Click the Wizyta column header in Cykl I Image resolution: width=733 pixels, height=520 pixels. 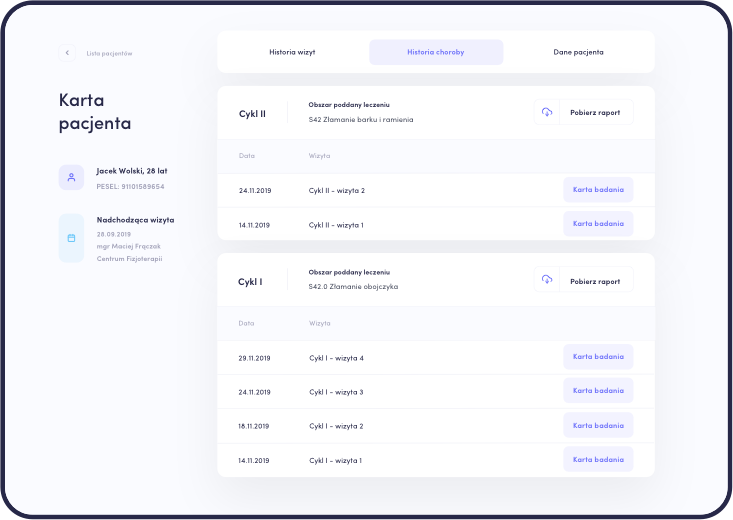(x=320, y=324)
